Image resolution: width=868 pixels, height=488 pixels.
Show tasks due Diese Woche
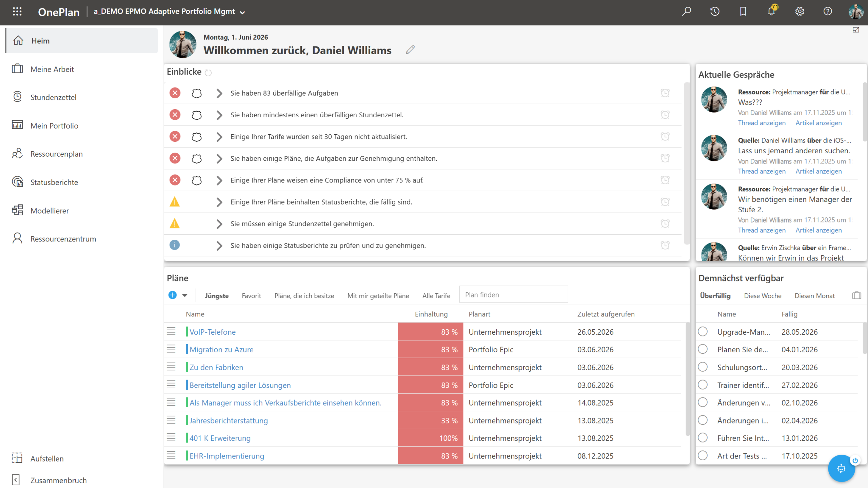point(763,296)
